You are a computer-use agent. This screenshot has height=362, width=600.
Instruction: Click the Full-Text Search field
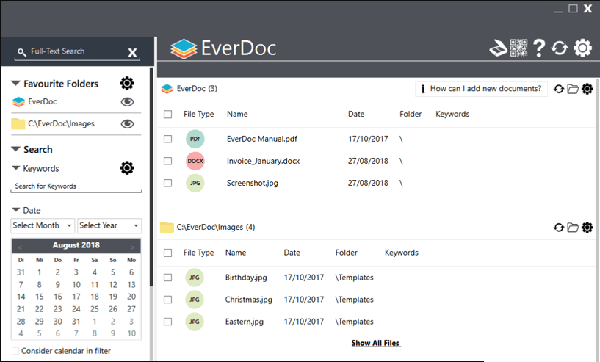click(x=77, y=51)
